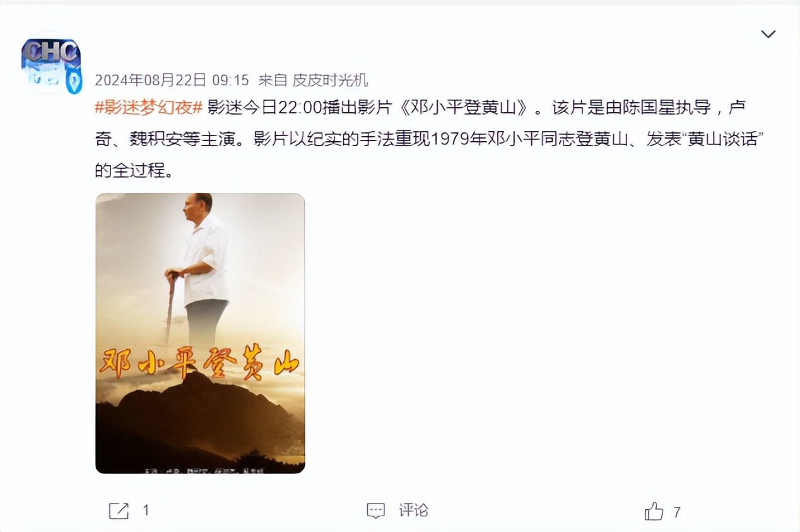Expand the post options chevron menu
This screenshot has height=532, width=800.
(768, 34)
